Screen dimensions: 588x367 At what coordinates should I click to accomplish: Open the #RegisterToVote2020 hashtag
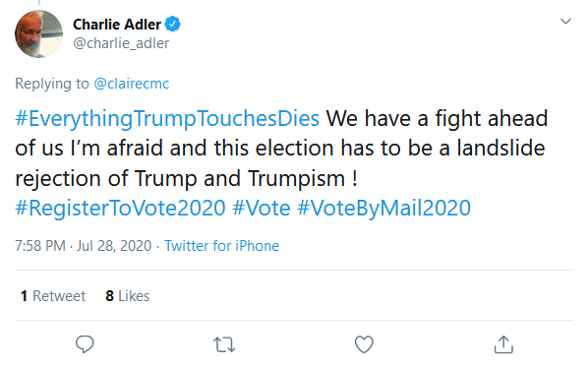[120, 208]
